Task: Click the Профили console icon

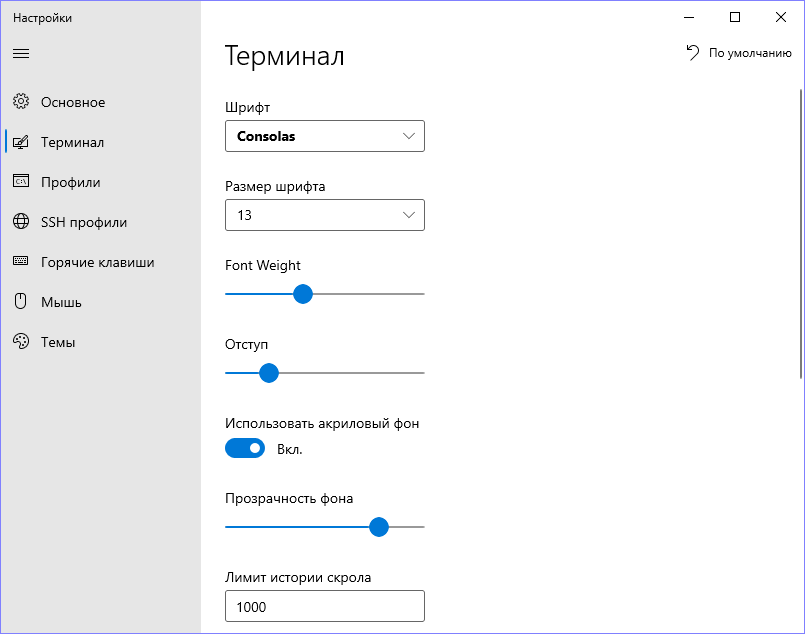Action: tap(21, 182)
